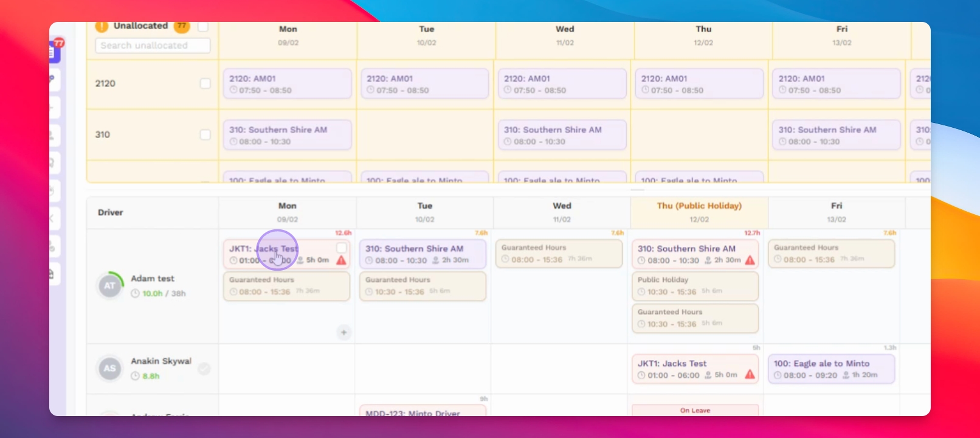Screen dimensions: 980x438
Task: Check the 2120 unallocated row checkbox
Action: 205,83
